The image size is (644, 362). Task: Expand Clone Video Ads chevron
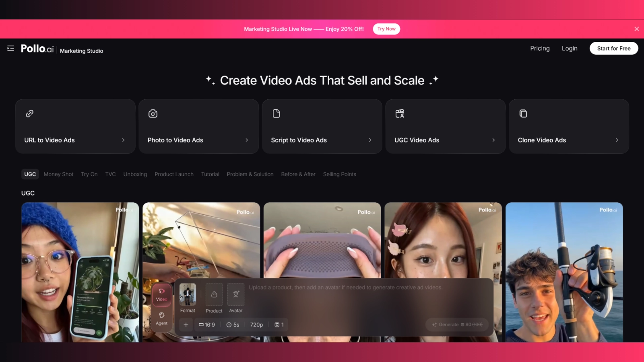point(617,140)
